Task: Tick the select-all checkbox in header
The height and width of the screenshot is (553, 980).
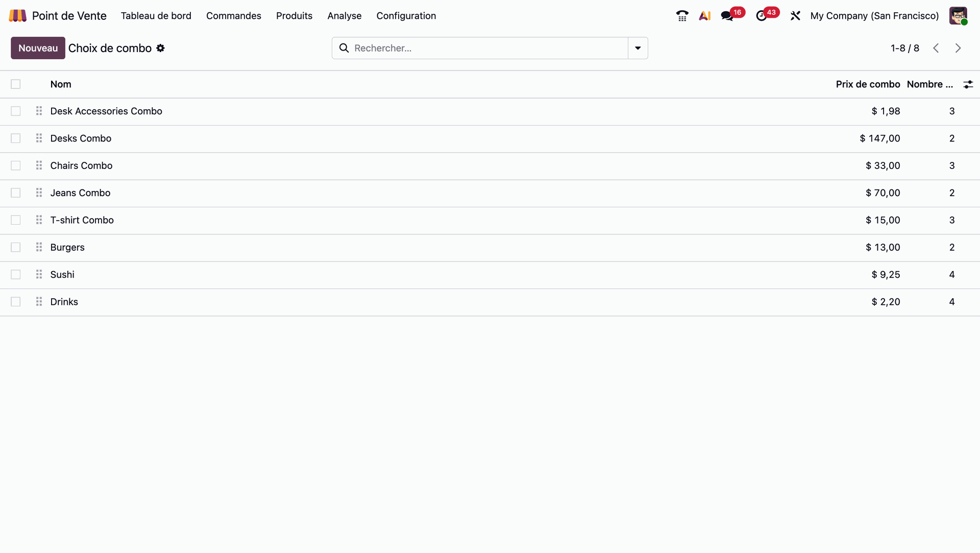Action: 16,84
